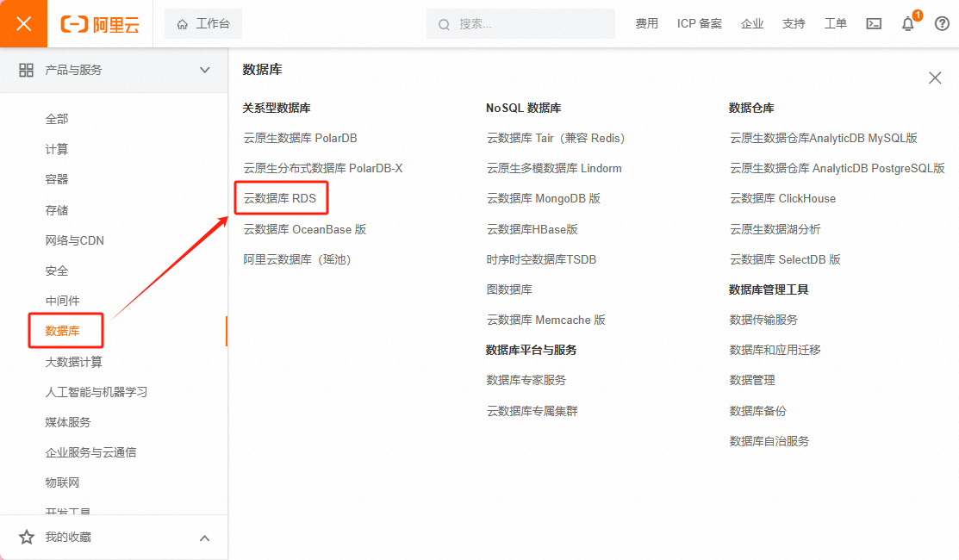The width and height of the screenshot is (959, 560).
Task: View notifications bell with badge
Action: [909, 22]
